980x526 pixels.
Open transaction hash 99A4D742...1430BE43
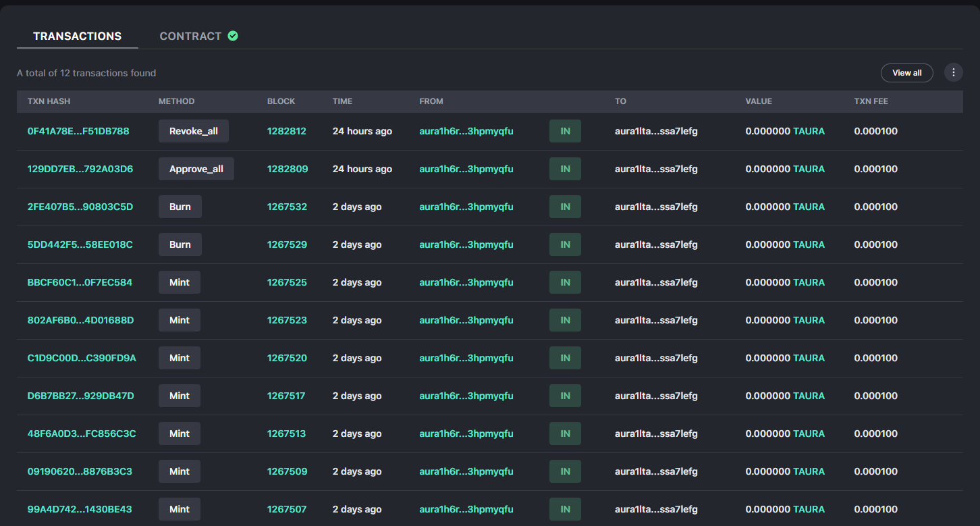pyautogui.click(x=80, y=509)
